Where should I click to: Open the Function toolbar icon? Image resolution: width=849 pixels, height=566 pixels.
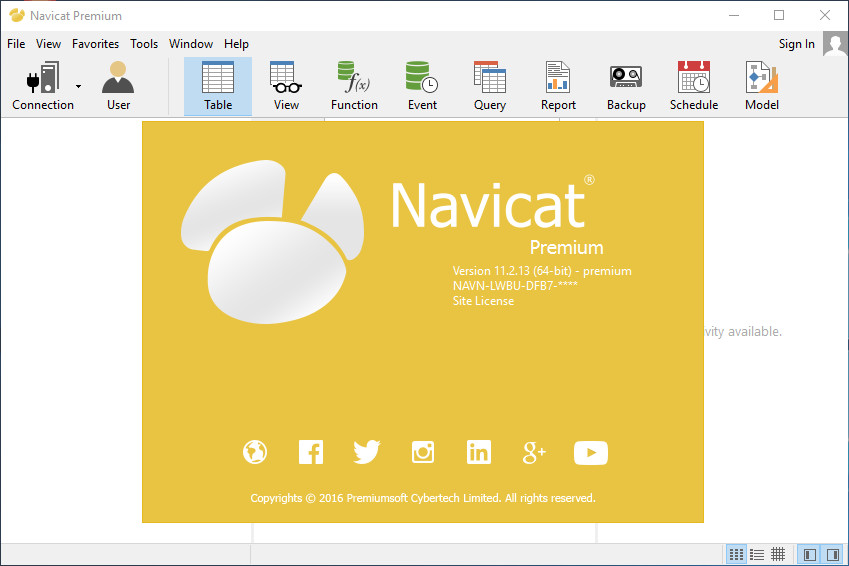354,87
